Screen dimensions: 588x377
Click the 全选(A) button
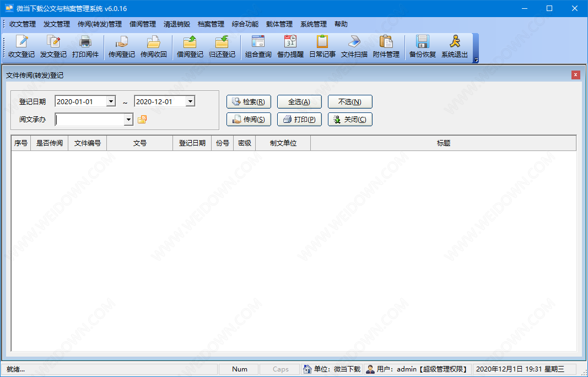tap(299, 101)
